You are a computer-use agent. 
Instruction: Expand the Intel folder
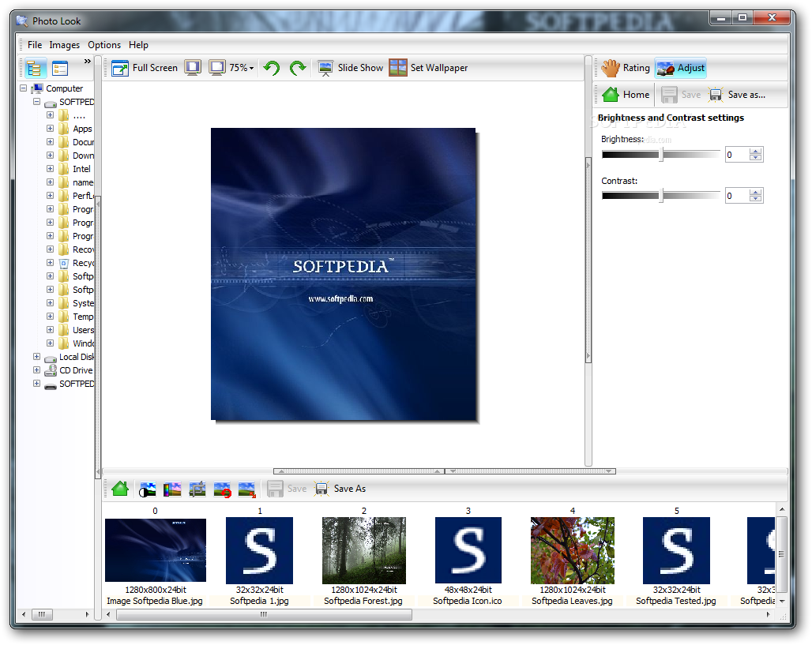tap(51, 169)
